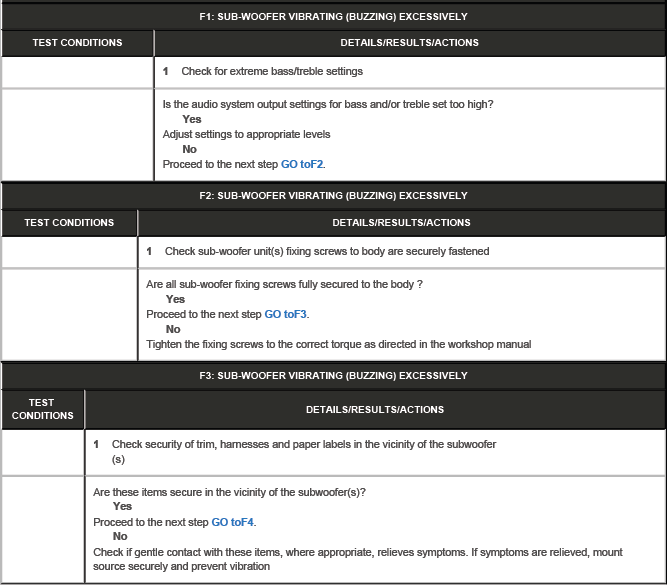Click 'Are all sub-woofer fixing screws' question

[284, 284]
